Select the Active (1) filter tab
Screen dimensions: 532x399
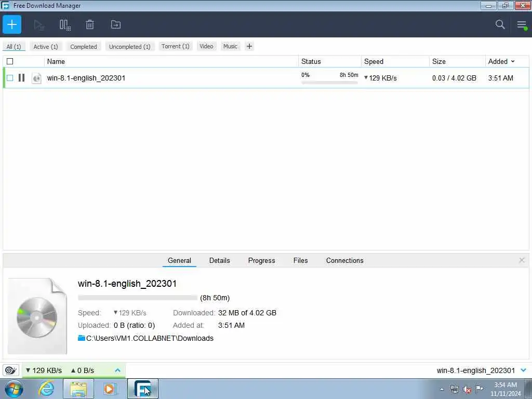click(x=46, y=46)
